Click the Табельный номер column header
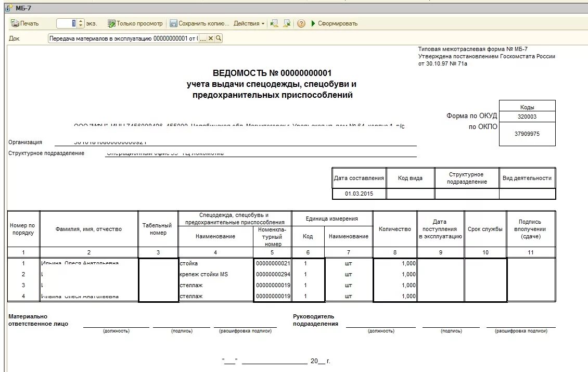This screenshot has width=588, height=372. [x=158, y=229]
